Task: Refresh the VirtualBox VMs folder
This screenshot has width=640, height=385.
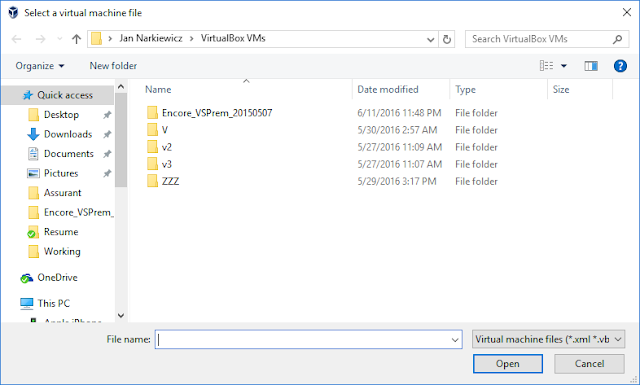Action: click(447, 39)
